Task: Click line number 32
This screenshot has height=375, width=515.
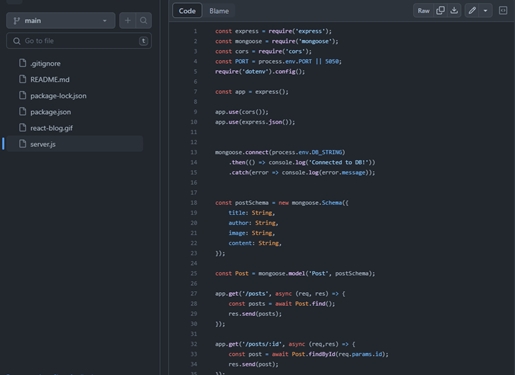Action: pos(194,344)
